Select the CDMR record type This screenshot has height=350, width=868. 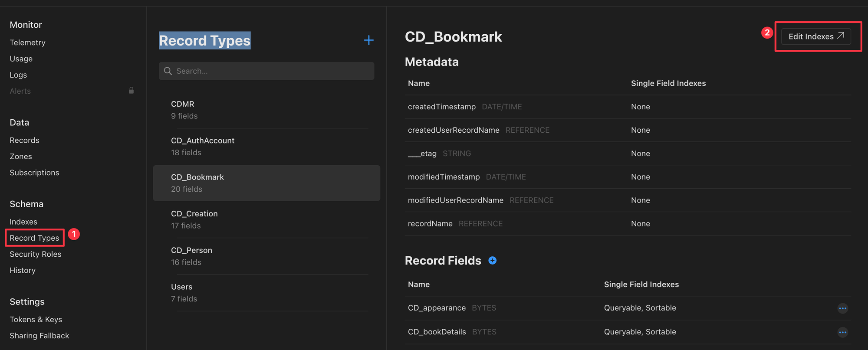pyautogui.click(x=183, y=110)
